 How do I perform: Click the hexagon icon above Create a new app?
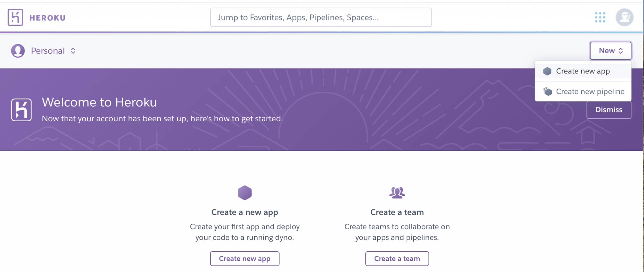(245, 193)
